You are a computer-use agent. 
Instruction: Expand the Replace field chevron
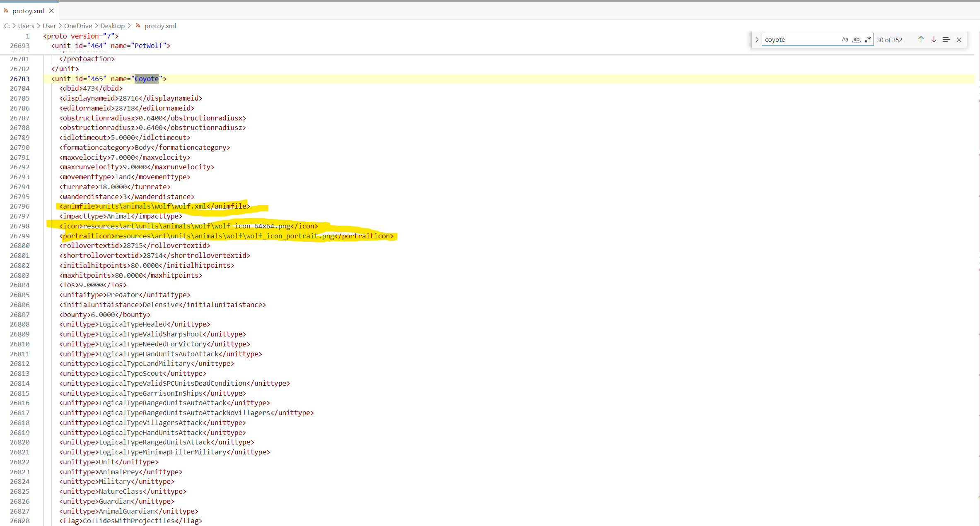757,40
